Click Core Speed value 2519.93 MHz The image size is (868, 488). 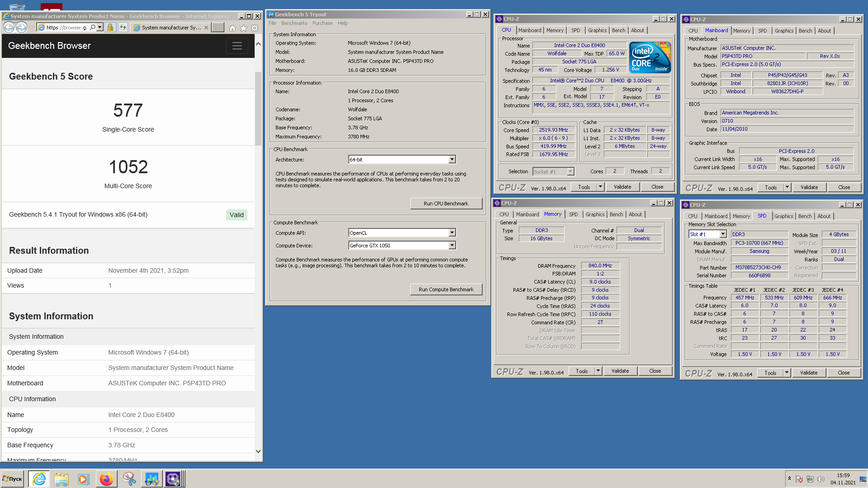(x=553, y=130)
